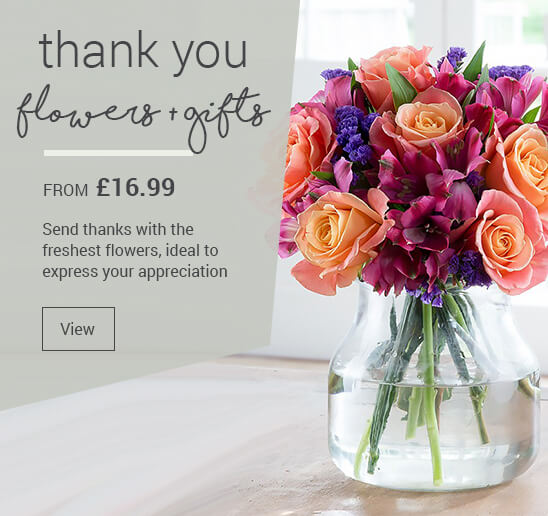The image size is (548, 516).
Task: Click the white divider line under the heading
Action: point(119,153)
